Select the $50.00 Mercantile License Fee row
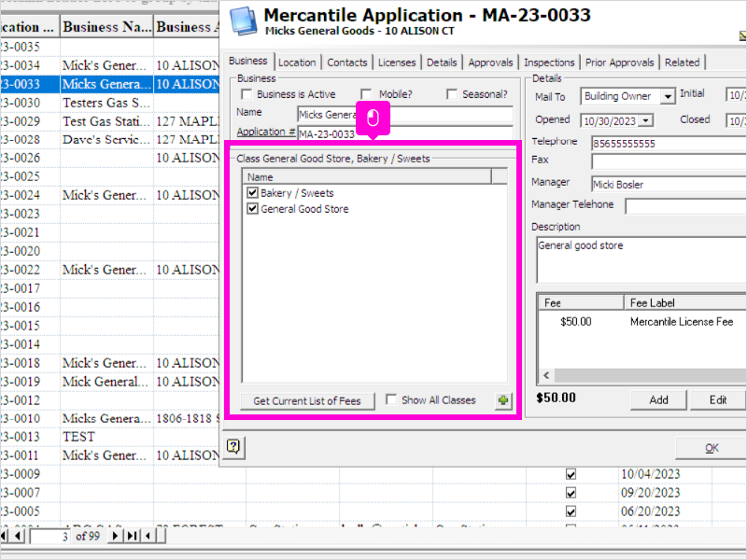 (642, 322)
